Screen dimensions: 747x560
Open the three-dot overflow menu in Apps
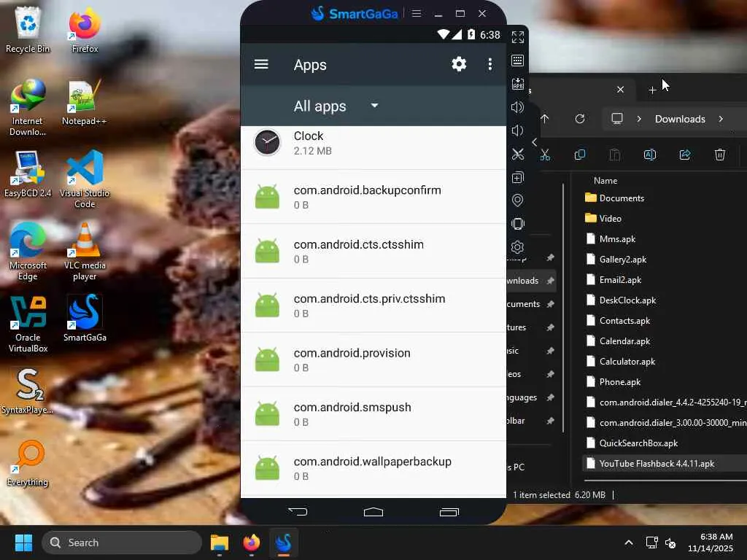pyautogui.click(x=490, y=64)
